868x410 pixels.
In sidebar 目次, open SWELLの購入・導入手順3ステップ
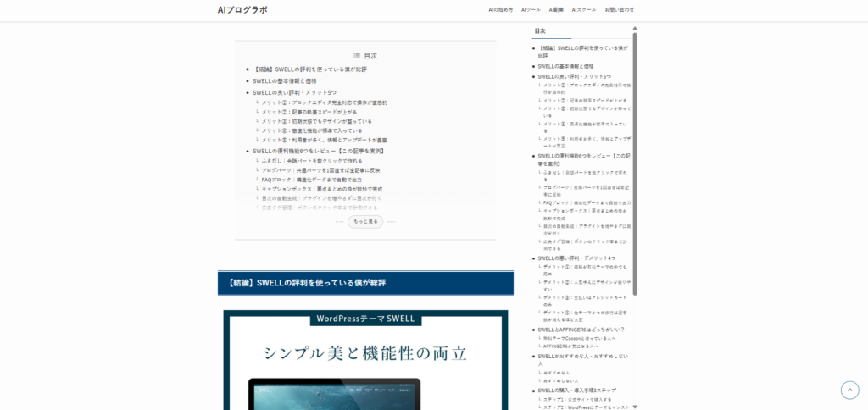point(576,391)
